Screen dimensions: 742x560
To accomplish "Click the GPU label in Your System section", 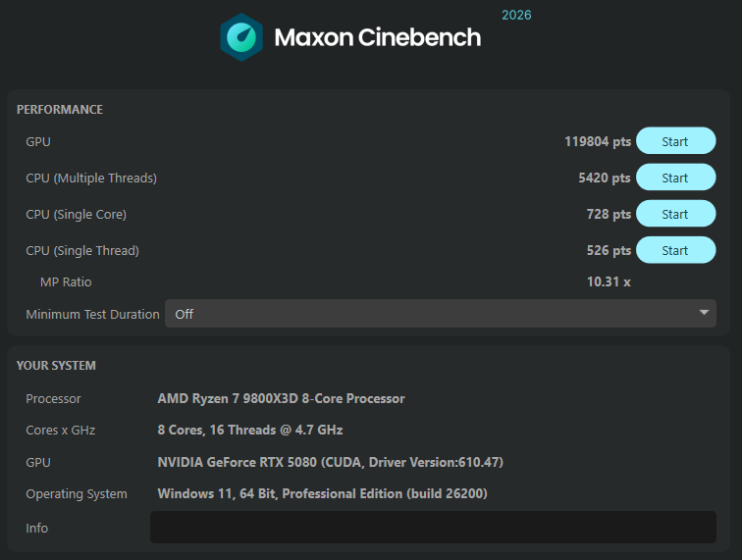I will click(x=38, y=463).
